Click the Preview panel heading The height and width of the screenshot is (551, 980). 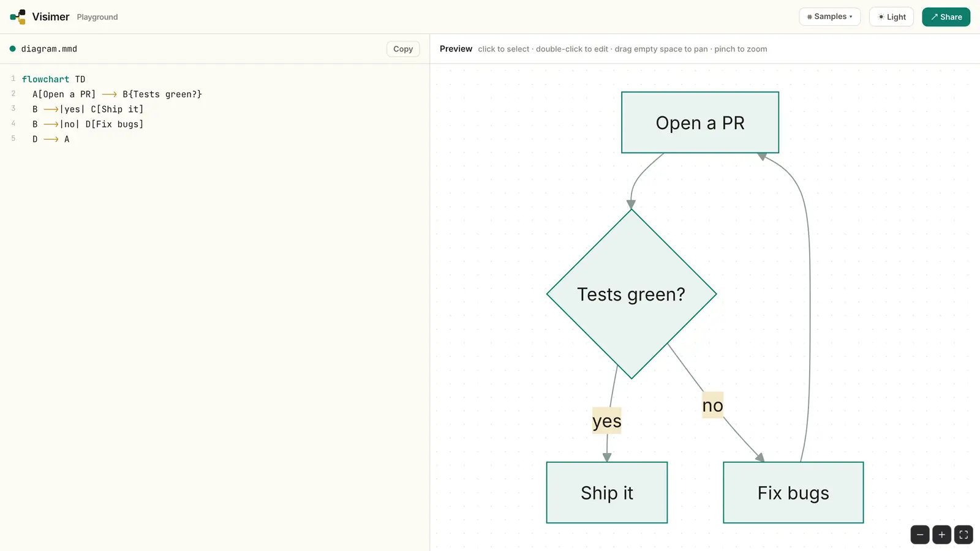tap(456, 49)
